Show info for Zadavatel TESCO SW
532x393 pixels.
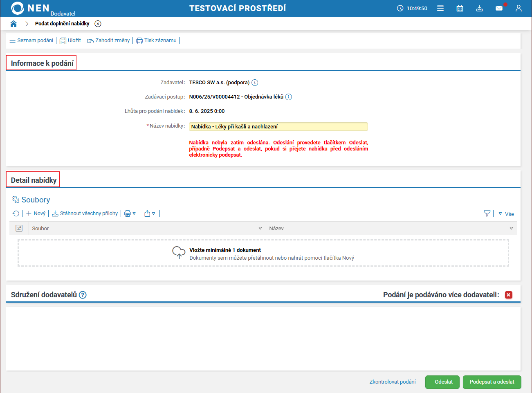click(255, 83)
